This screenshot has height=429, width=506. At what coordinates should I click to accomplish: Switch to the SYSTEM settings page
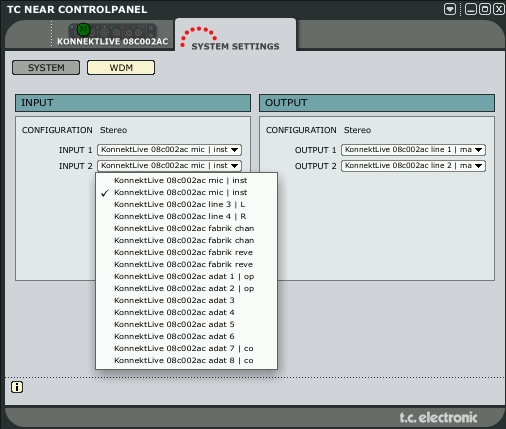(x=46, y=68)
